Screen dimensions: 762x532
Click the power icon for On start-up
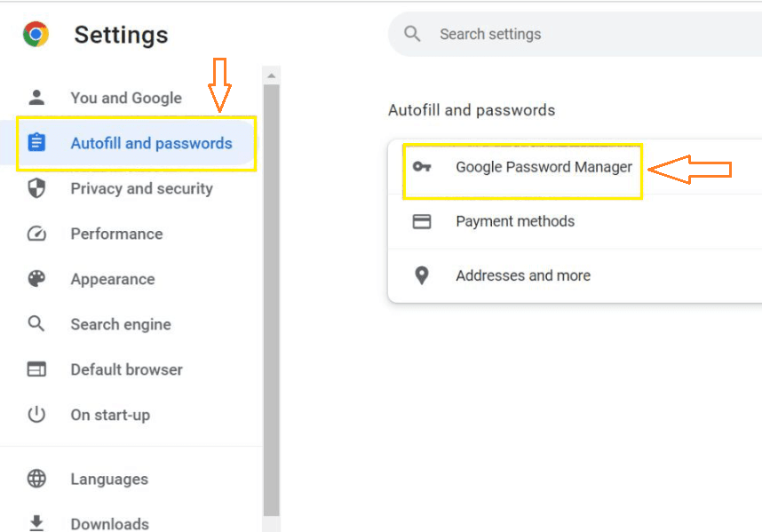point(36,415)
